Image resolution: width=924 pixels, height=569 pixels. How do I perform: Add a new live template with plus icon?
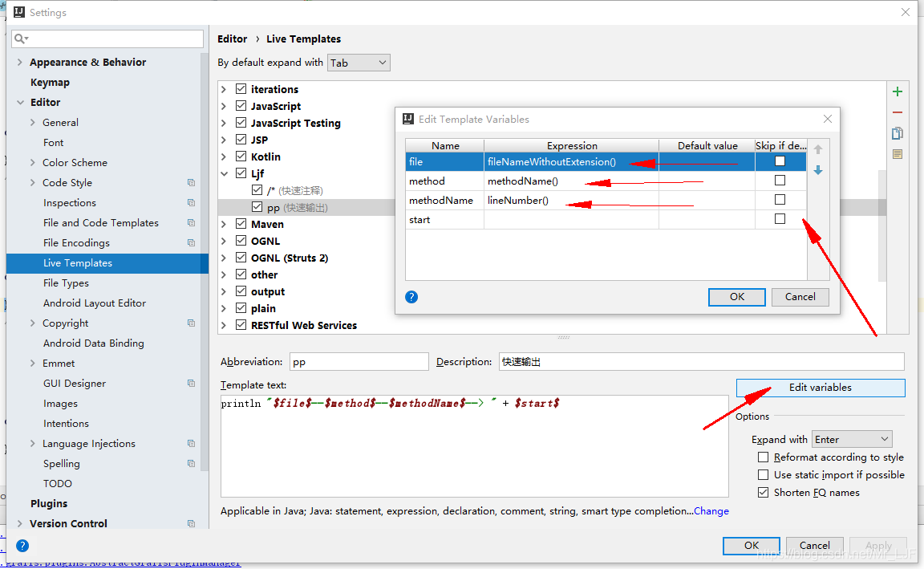(x=897, y=91)
